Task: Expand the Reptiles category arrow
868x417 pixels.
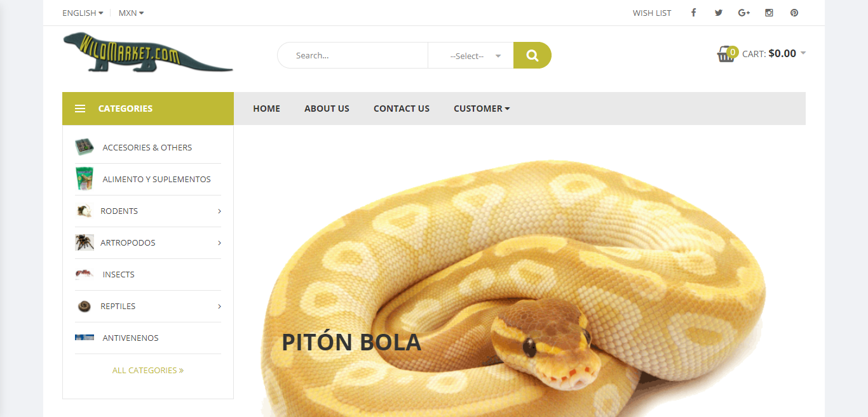Action: [x=219, y=306]
